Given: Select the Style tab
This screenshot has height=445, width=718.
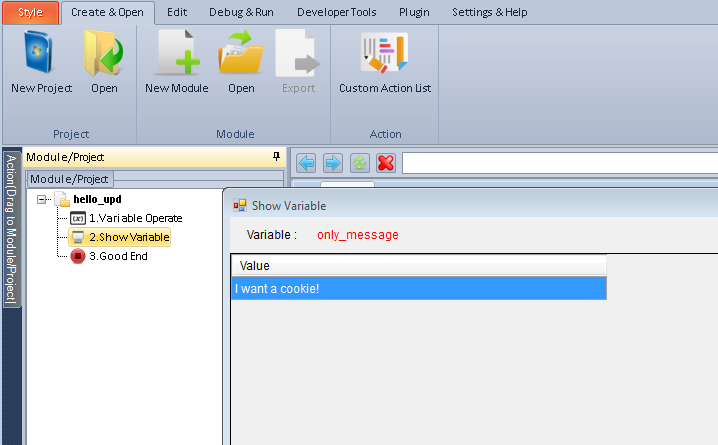Looking at the screenshot, I should coord(30,12).
